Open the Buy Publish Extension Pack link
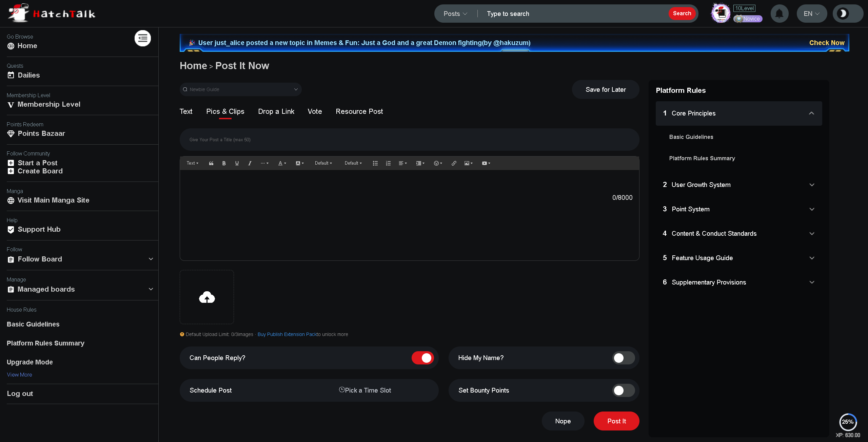Viewport: 868px width, 442px height. (x=287, y=334)
